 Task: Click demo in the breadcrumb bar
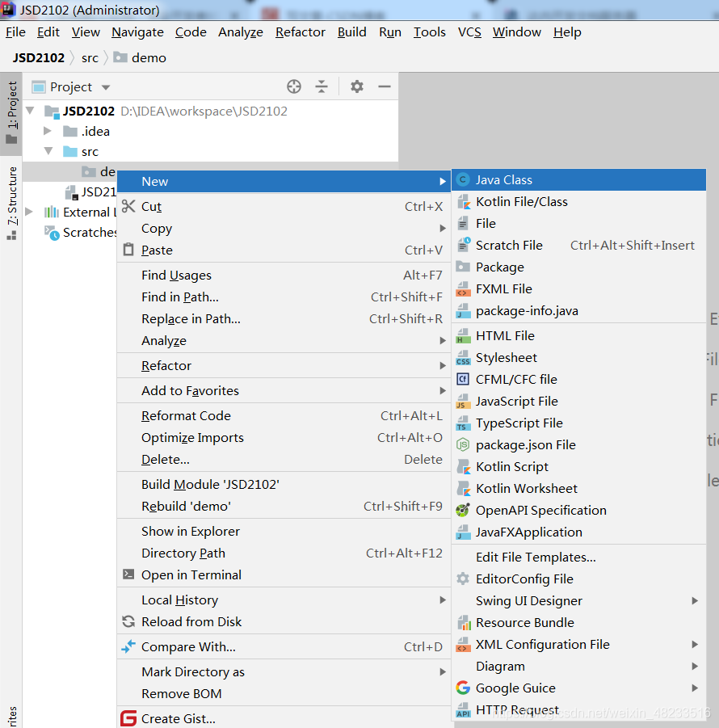coord(140,58)
